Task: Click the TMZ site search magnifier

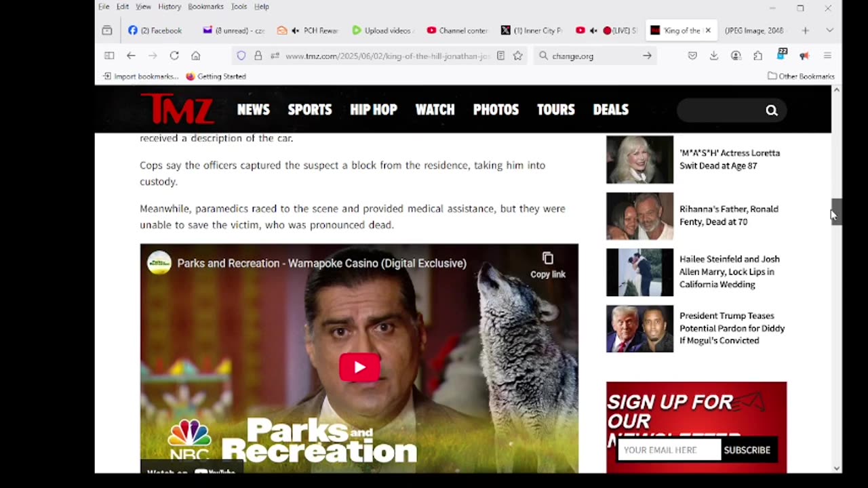Action: (x=772, y=110)
